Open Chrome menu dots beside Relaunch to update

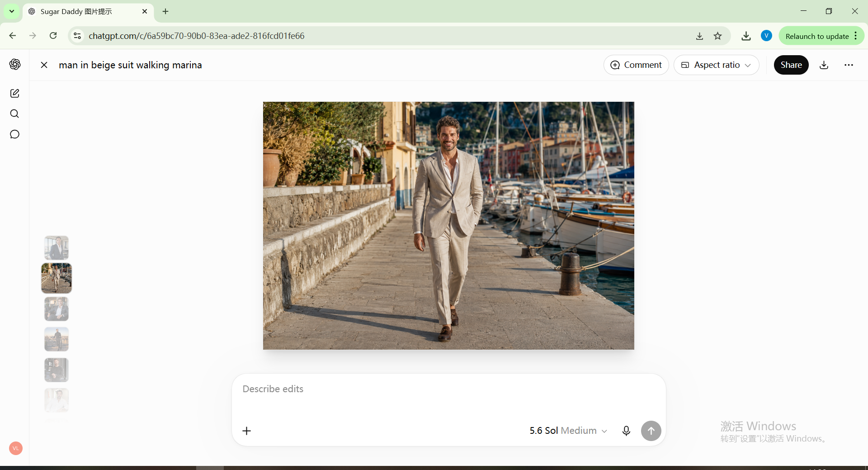pos(856,36)
